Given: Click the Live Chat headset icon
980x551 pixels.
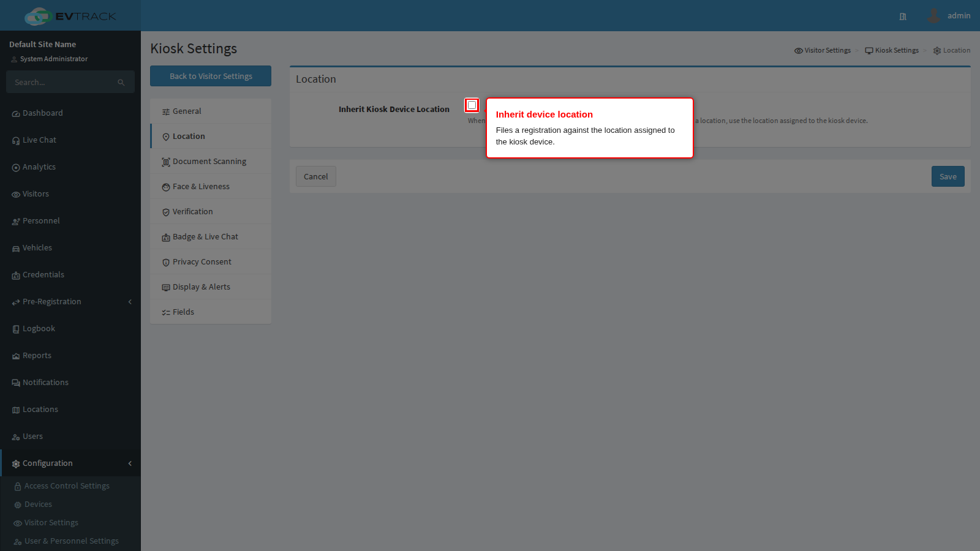Looking at the screenshot, I should (x=16, y=141).
